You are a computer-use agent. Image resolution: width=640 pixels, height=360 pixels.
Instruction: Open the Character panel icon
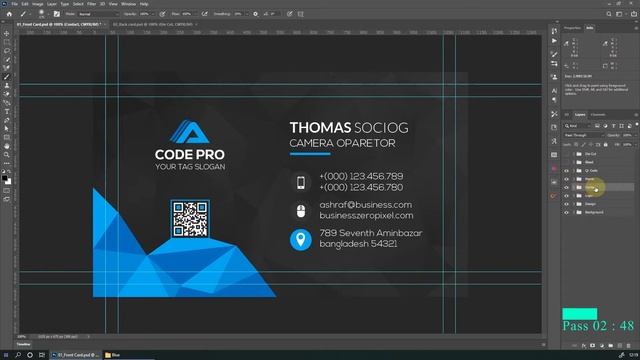(x=554, y=90)
